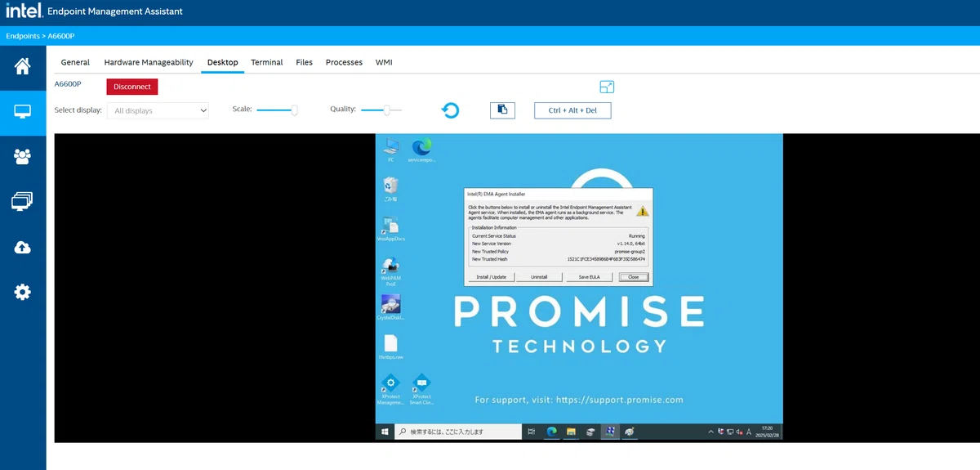The height and width of the screenshot is (470, 980).
Task: Open Edge from the remote taskbar
Action: 552,432
